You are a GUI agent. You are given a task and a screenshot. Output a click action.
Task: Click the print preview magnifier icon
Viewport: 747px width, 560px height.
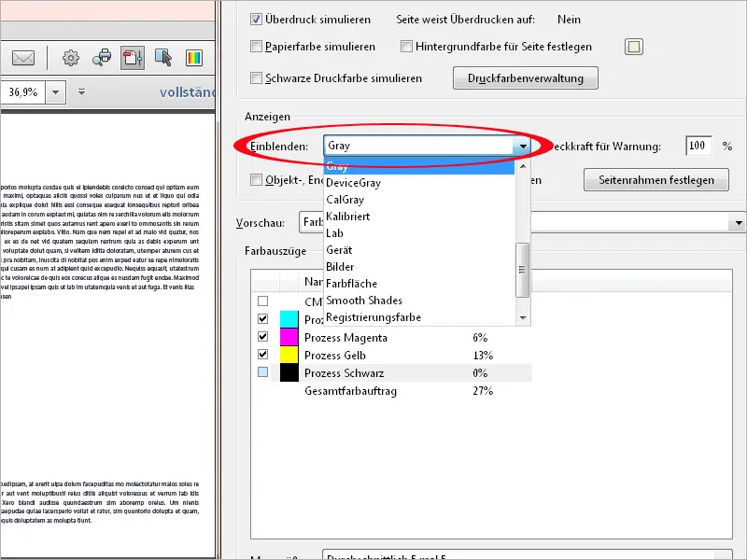point(102,58)
